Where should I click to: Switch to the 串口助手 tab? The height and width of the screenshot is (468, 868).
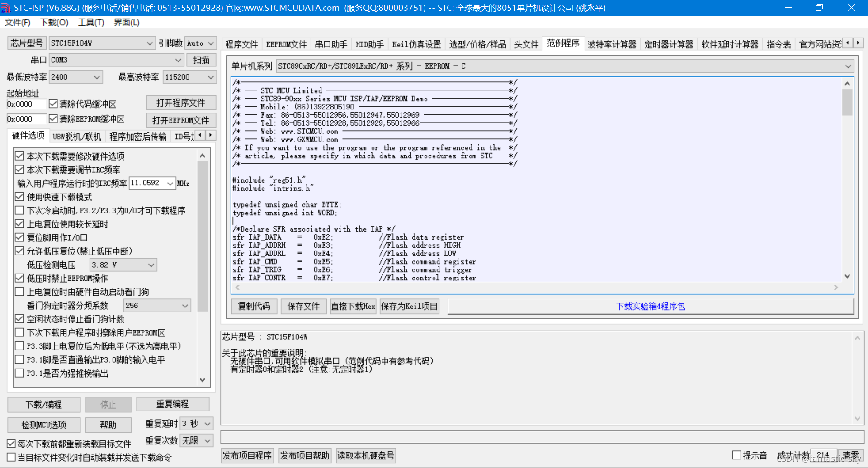pyautogui.click(x=331, y=44)
